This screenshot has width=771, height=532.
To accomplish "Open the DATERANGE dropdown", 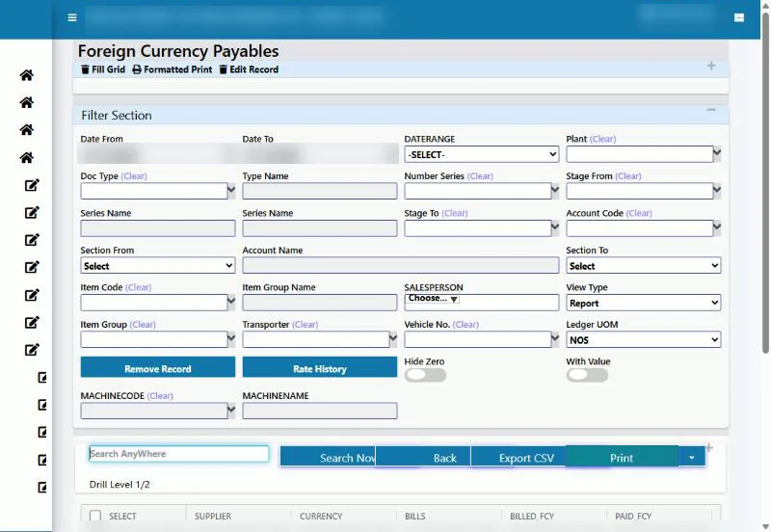I will coord(481,154).
